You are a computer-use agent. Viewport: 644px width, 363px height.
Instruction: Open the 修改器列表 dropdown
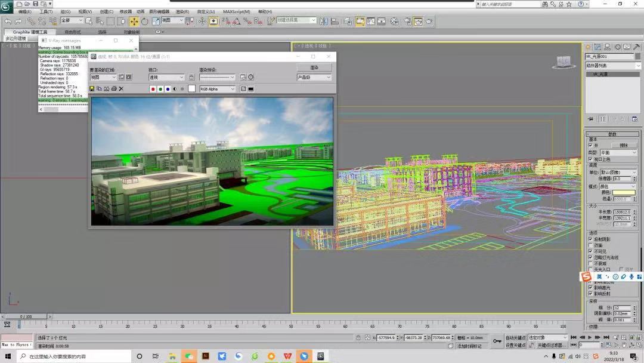click(x=612, y=66)
